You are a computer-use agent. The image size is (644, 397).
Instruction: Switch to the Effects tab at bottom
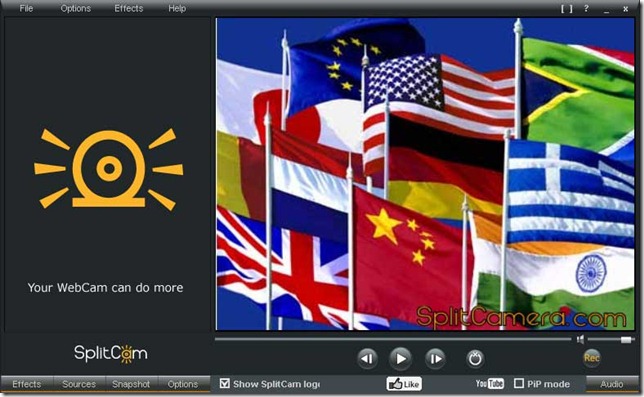(27, 384)
